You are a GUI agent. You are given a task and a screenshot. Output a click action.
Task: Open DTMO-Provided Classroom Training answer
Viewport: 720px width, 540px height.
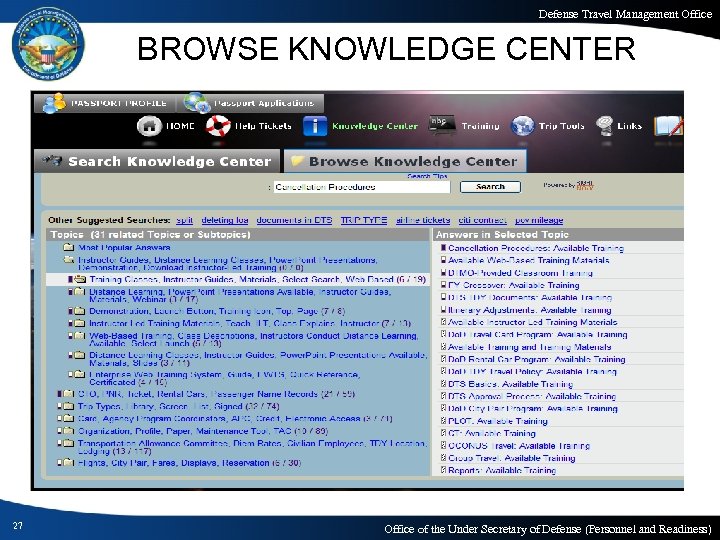[520, 273]
